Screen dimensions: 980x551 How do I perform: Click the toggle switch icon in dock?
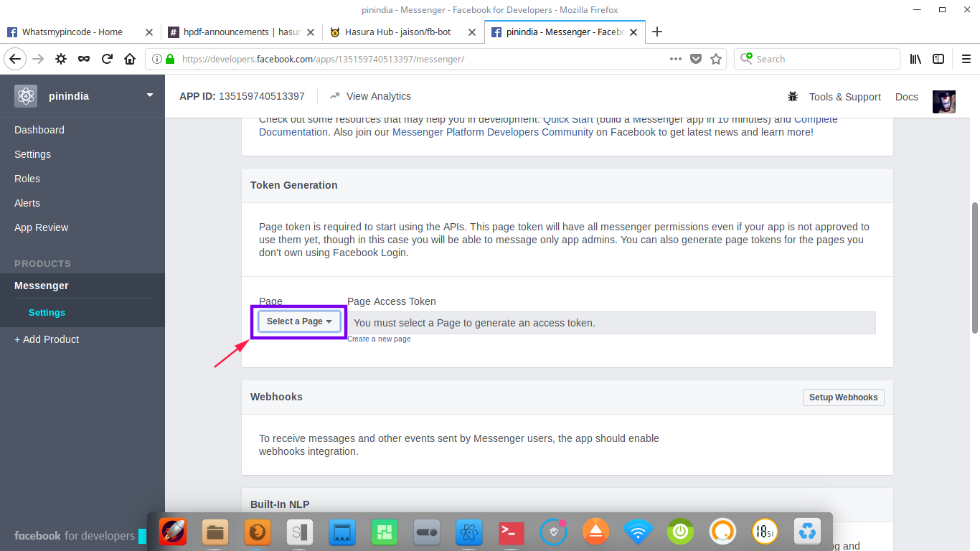(x=427, y=532)
